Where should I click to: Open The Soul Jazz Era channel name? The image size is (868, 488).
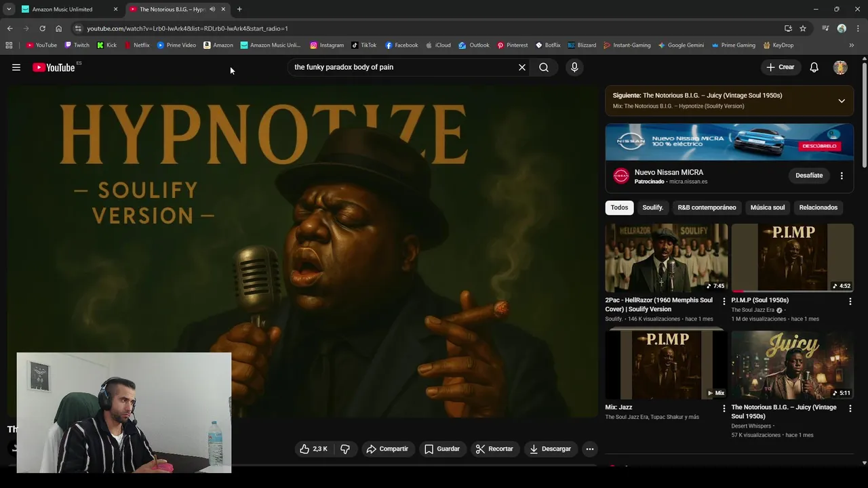(753, 310)
